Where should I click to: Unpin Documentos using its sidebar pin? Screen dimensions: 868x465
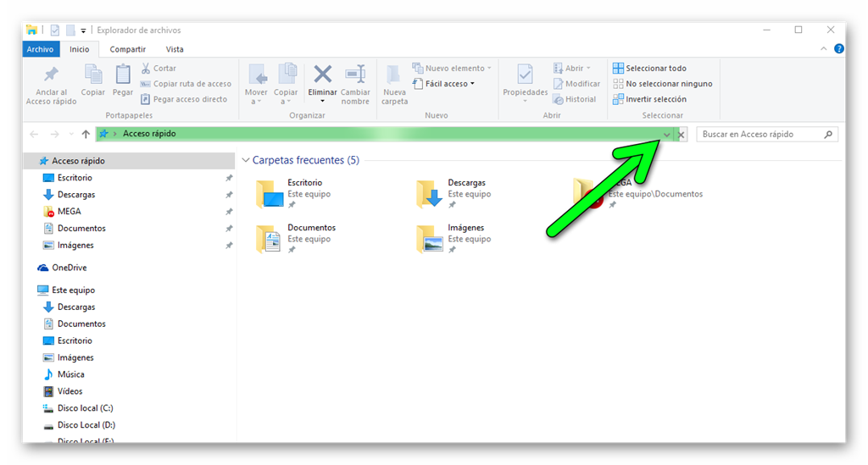[x=229, y=229]
